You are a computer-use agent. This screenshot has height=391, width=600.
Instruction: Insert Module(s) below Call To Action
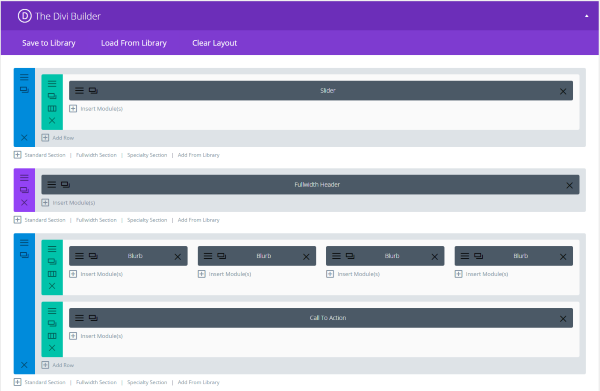click(x=96, y=336)
